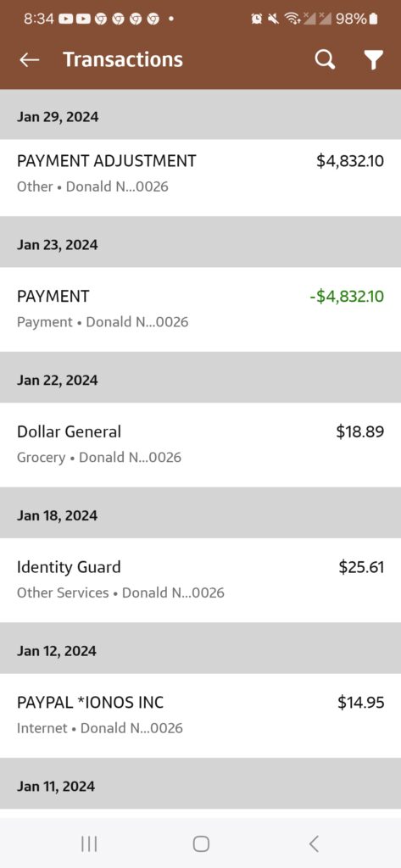This screenshot has height=868, width=401.
Task: Open the PAYMENT transaction from Jan 23
Action: 200,309
